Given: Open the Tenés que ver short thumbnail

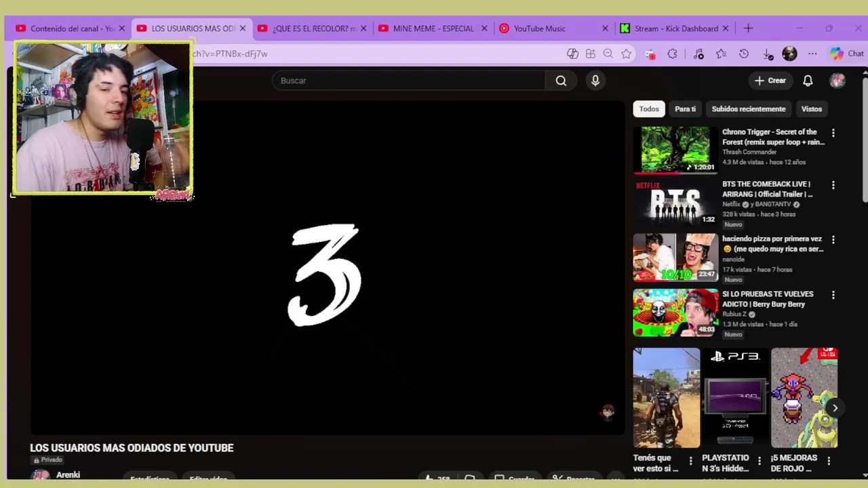Looking at the screenshot, I should pyautogui.click(x=667, y=398).
